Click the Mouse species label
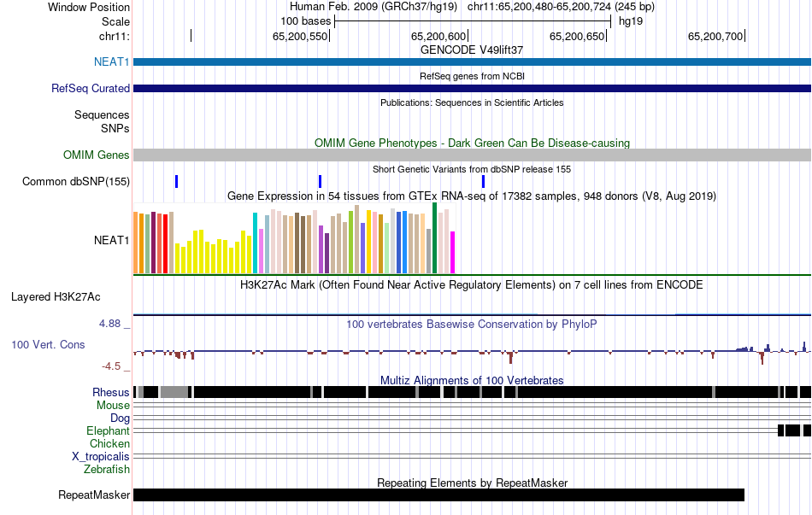 pos(113,406)
